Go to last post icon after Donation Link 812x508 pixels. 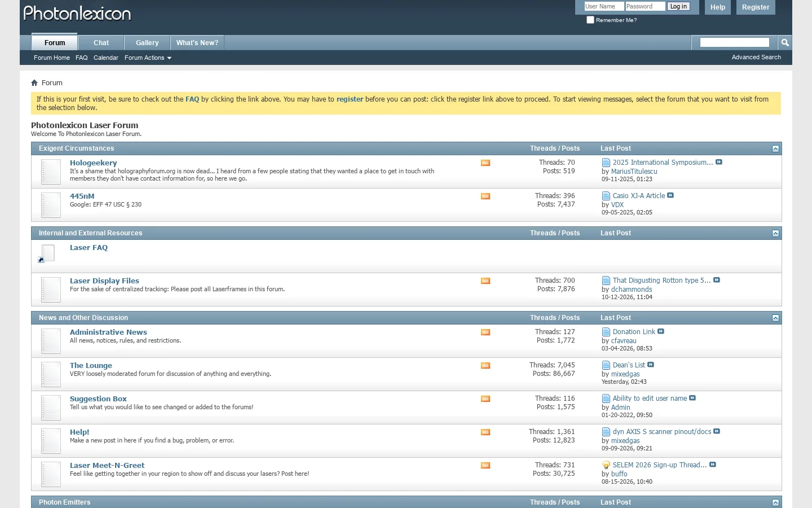661,331
